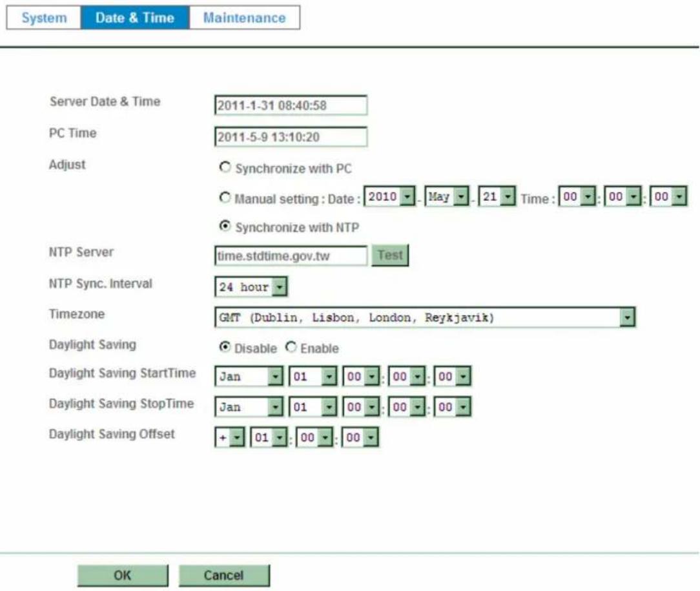Image resolution: width=700 pixels, height=591 pixels.
Task: Open the manual date month dropdown
Action: pos(446,196)
